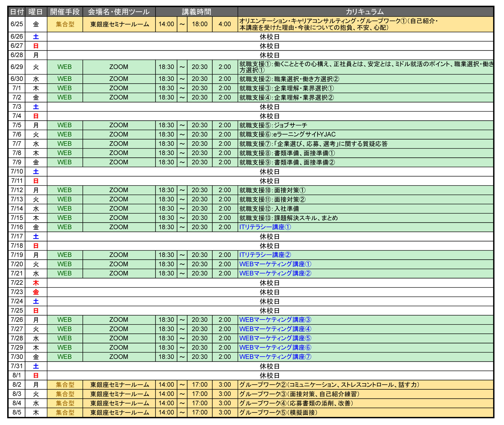504x425 pixels.
Task: Click the 7/17 date cell
Action: [17, 236]
